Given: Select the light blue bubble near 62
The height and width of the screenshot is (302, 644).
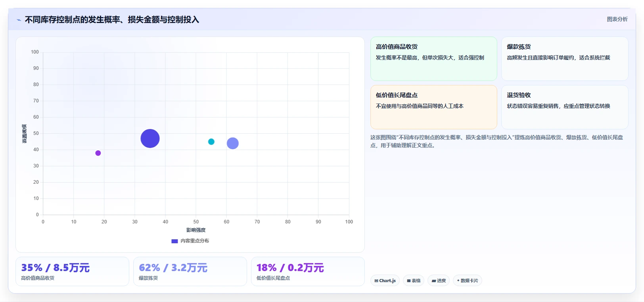Looking at the screenshot, I should click(233, 143).
